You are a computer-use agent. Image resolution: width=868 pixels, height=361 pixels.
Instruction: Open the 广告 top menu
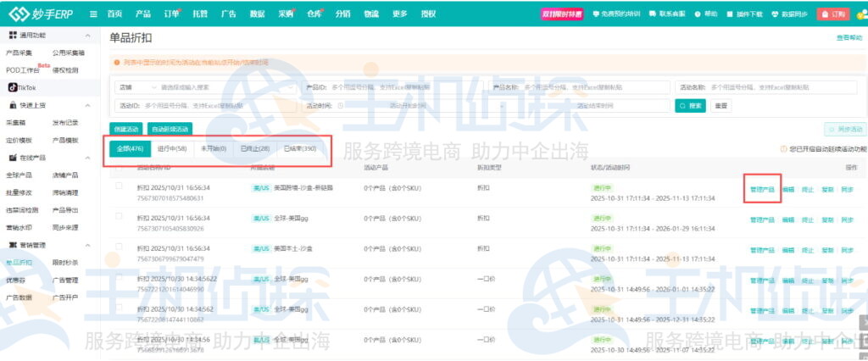229,14
